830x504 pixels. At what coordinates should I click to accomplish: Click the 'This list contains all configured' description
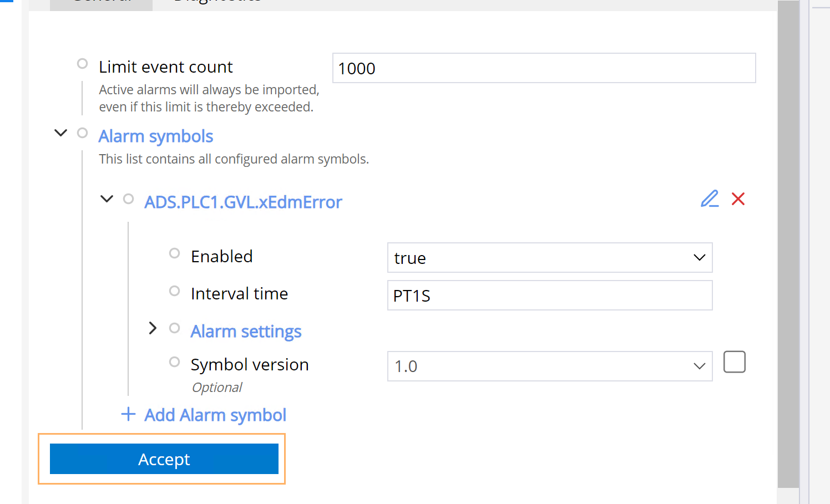pyautogui.click(x=234, y=159)
